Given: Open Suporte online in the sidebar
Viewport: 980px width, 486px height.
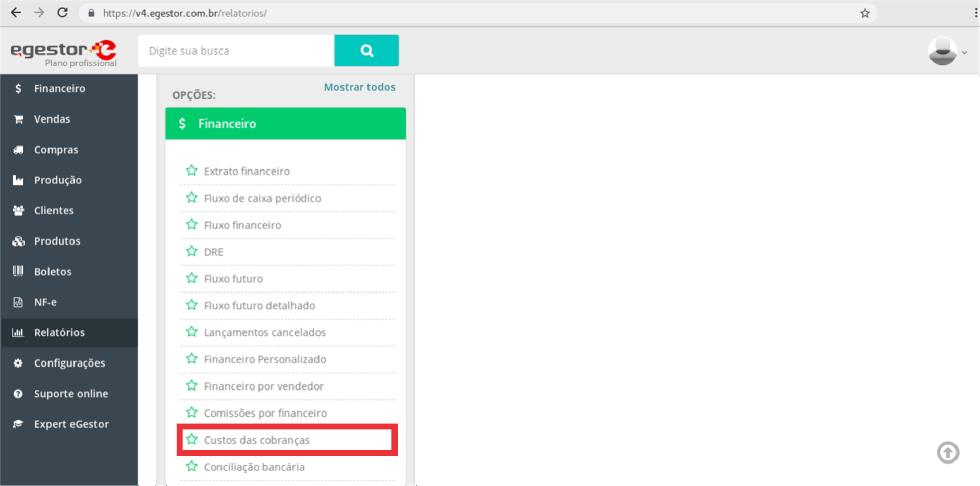Looking at the screenshot, I should point(69,394).
